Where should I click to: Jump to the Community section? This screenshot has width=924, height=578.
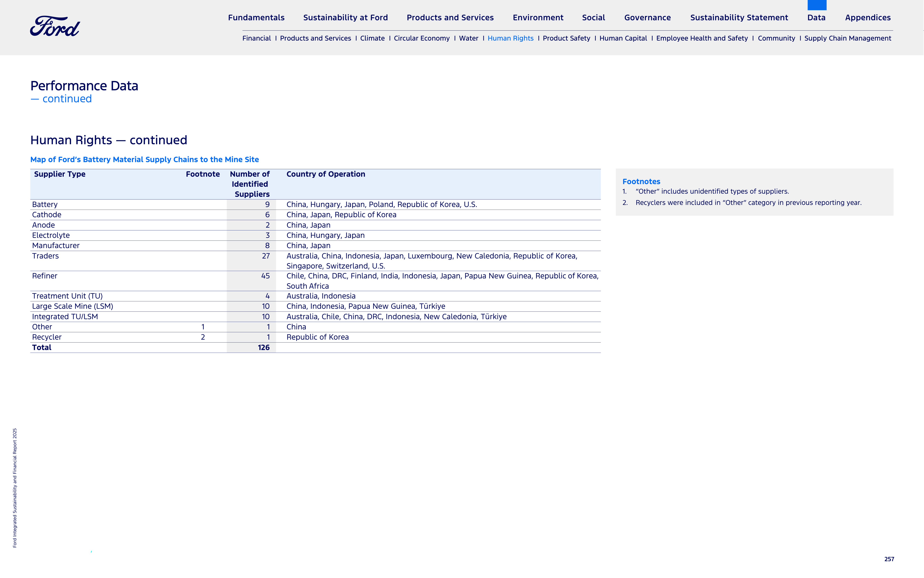(x=776, y=38)
